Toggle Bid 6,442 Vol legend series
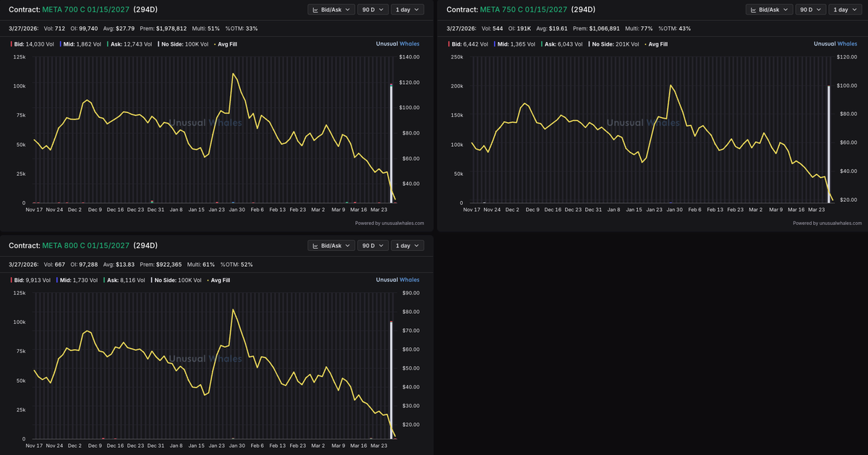The width and height of the screenshot is (868, 455). tap(468, 44)
